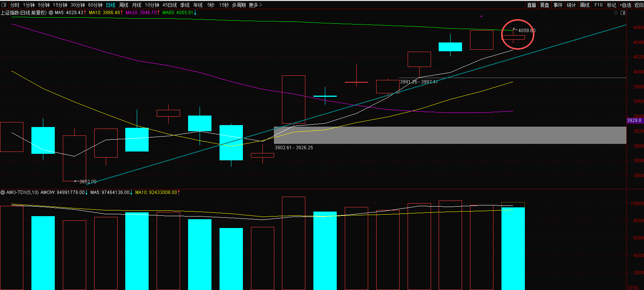Open the 分时 intraday view
The height and width of the screenshot is (290, 644).
[15, 5]
